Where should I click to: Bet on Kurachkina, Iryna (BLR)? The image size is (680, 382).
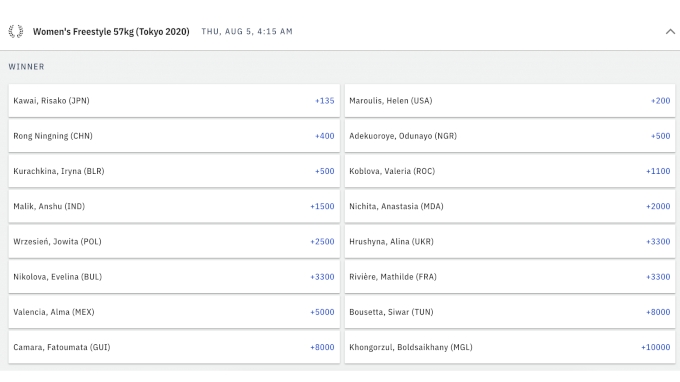174,171
